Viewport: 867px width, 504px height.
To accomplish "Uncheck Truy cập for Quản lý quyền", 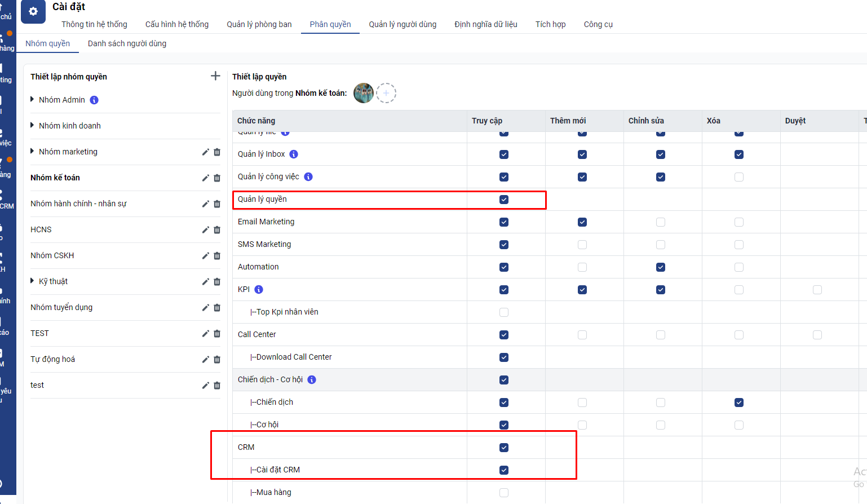I will pyautogui.click(x=504, y=200).
